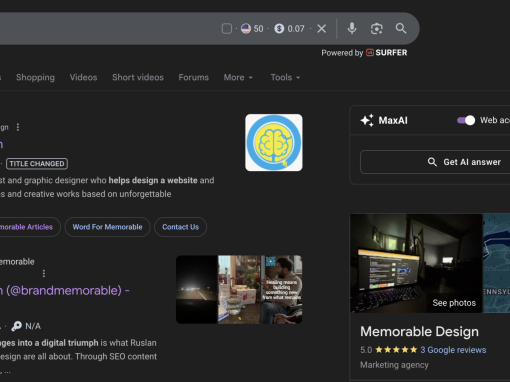This screenshot has height=382, width=510.
Task: Click the Get AI answer button
Action: [x=435, y=162]
